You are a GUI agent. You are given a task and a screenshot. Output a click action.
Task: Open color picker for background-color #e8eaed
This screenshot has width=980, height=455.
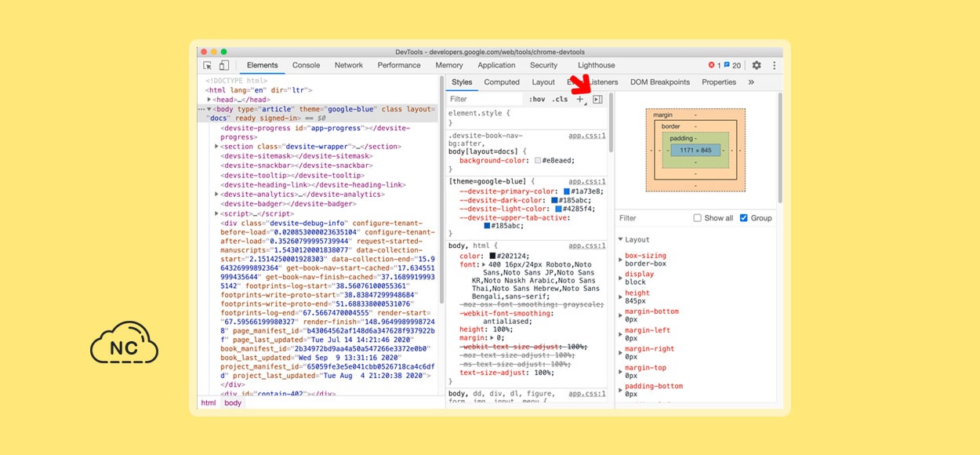coord(538,161)
